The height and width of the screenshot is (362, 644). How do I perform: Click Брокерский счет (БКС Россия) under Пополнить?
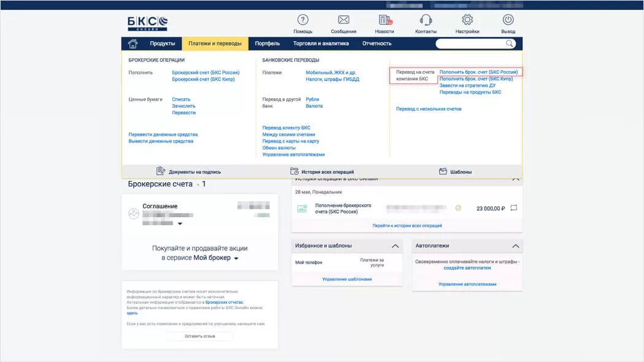(205, 73)
